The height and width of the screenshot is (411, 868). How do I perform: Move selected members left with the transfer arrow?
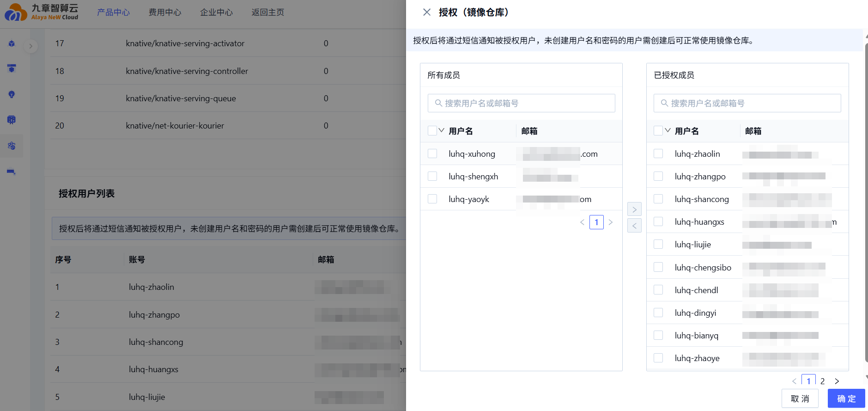(x=634, y=226)
